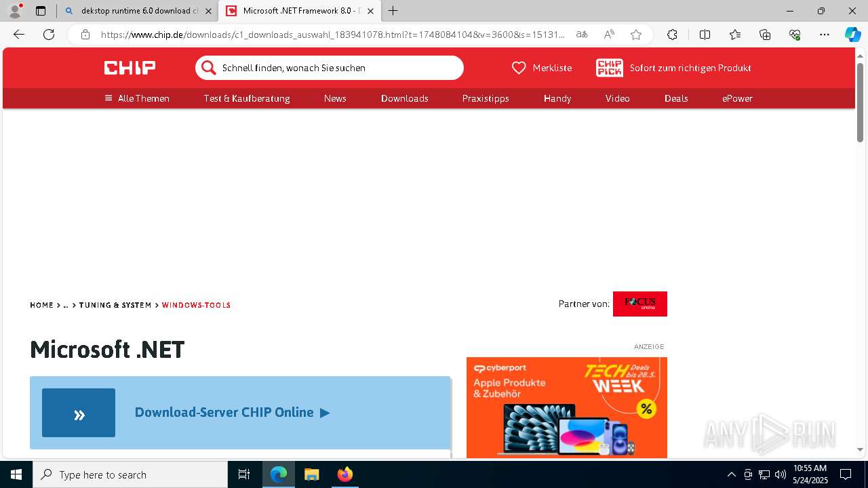Open the tab actions menu icon
Image resolution: width=868 pixels, height=488 pixels.
tap(41, 11)
